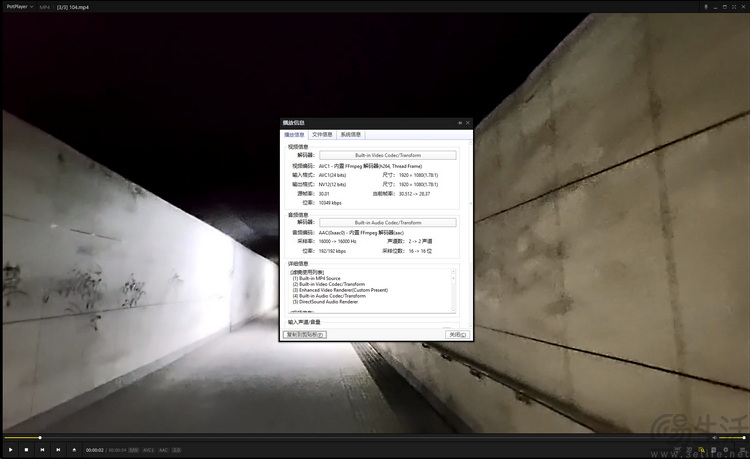This screenshot has height=459, width=750.
Task: Click the Built-in Video Codec/Transform button
Action: pos(388,155)
